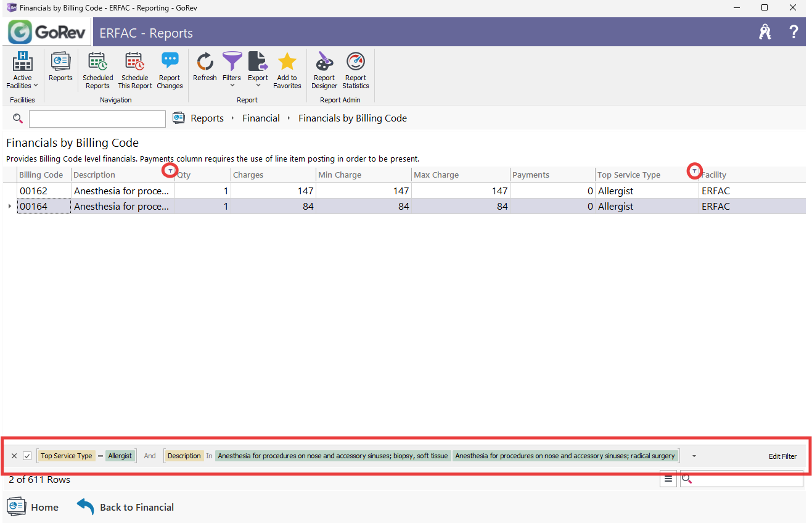Go to Financial breadcrumb
Image resolution: width=812 pixels, height=523 pixels.
261,118
